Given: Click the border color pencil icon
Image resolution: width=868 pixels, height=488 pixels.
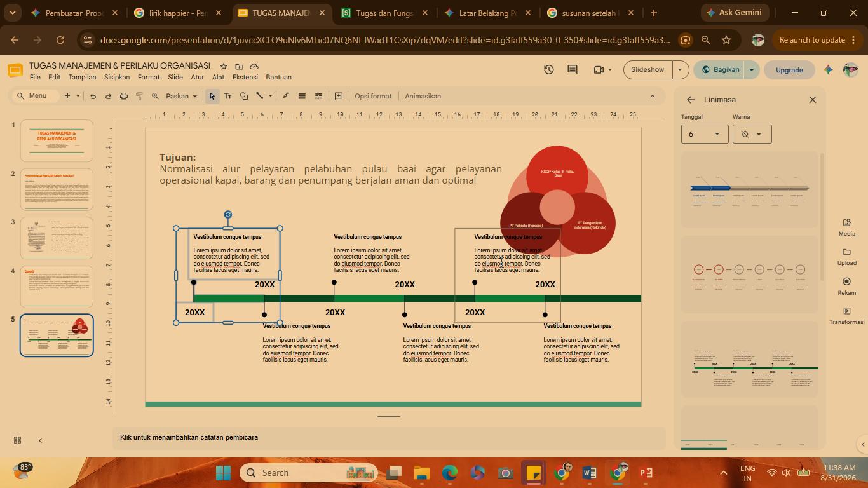Looking at the screenshot, I should [x=286, y=96].
